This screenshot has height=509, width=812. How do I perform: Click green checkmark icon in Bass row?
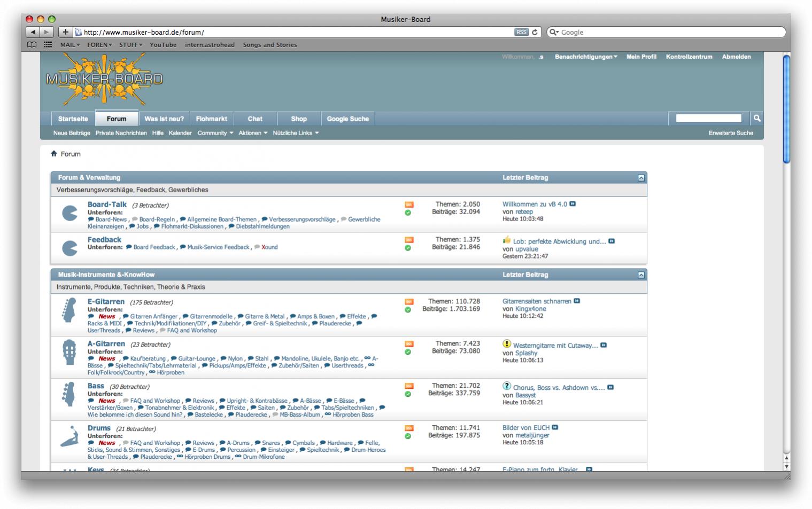(408, 394)
